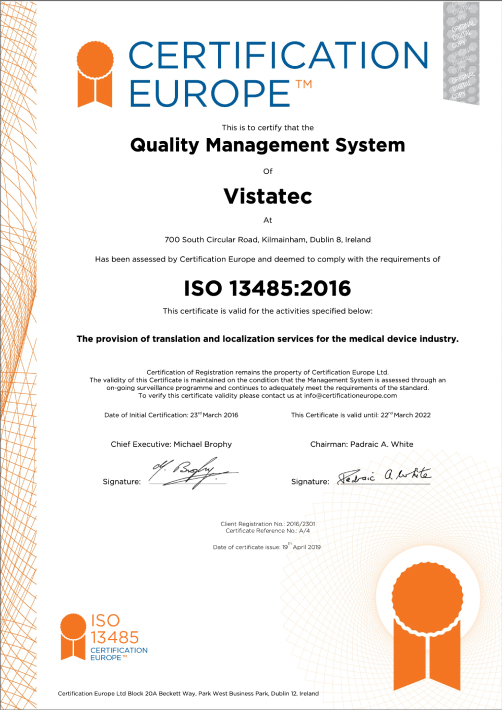Image resolution: width=502 pixels, height=710 pixels.
Task: Click the word 'At' below Vistatec
Action: 268,221
